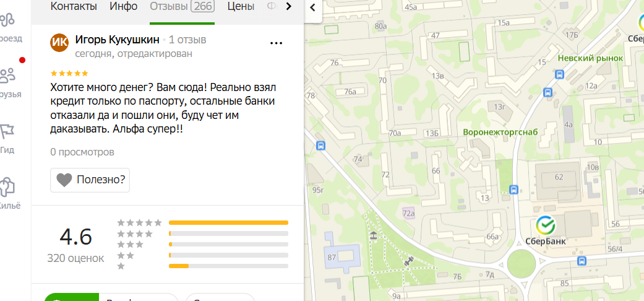The width and height of the screenshot is (644, 301).
Task: Click building number 76а on the map
Action: 350,92
